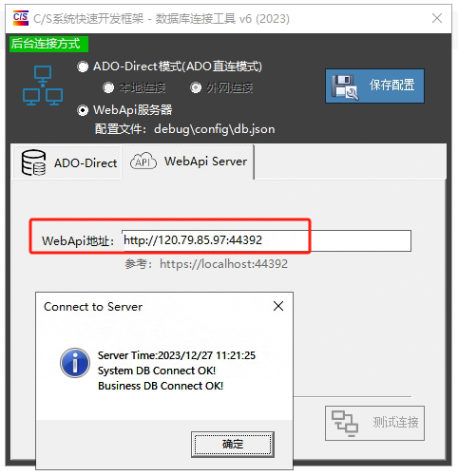Screen dimensions: 458x476
Task: Click the blue network computers icon
Action: pyautogui.click(x=43, y=86)
